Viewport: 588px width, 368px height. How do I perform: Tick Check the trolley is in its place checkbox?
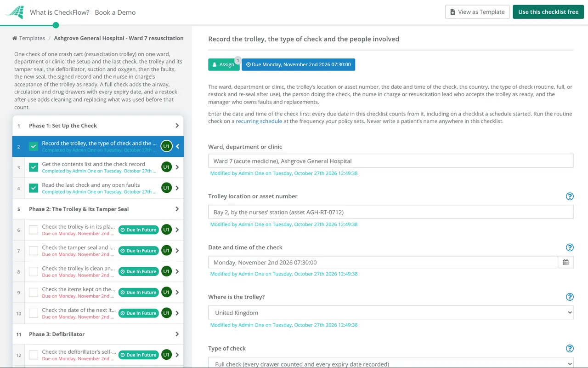(x=34, y=230)
